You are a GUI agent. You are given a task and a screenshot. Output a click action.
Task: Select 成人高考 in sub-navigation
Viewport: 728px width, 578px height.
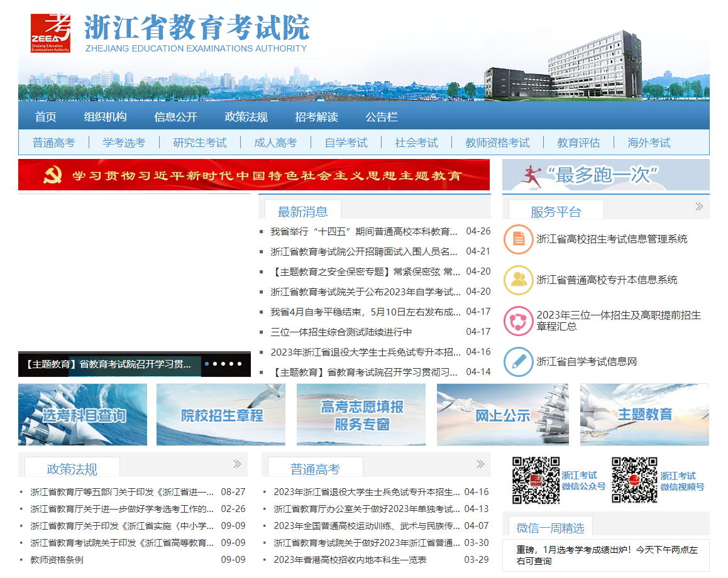(275, 143)
